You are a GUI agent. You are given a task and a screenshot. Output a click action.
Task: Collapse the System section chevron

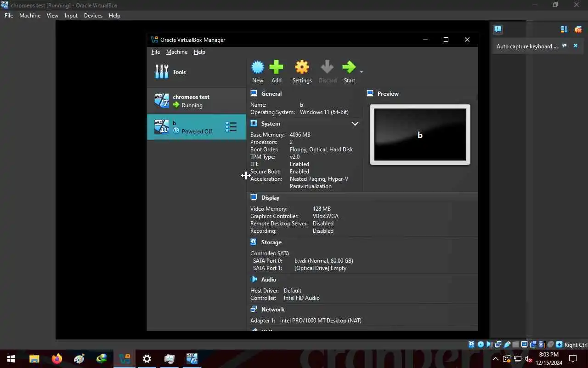coord(355,124)
